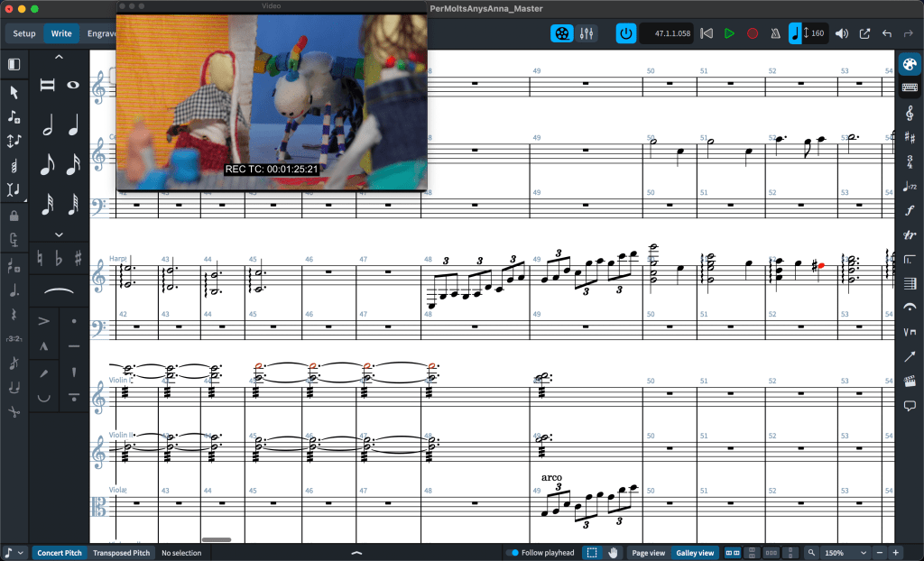
Task: Select the scissors tool in notes toolbox
Action: (14, 411)
